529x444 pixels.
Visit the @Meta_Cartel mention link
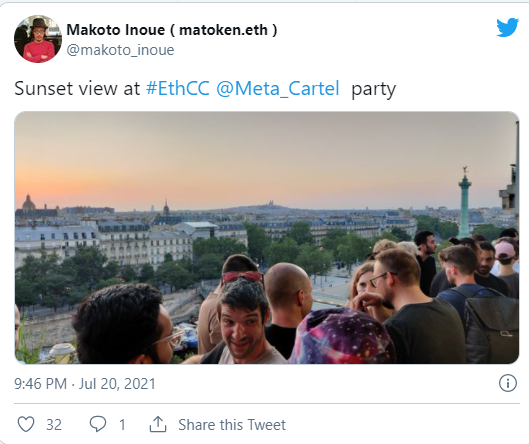click(278, 89)
